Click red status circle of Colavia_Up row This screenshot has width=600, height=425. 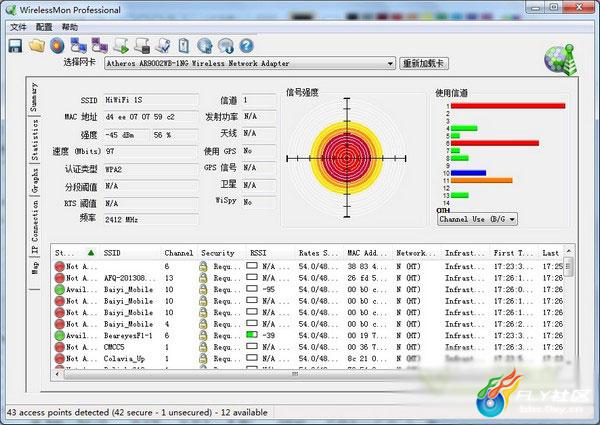pyautogui.click(x=59, y=358)
